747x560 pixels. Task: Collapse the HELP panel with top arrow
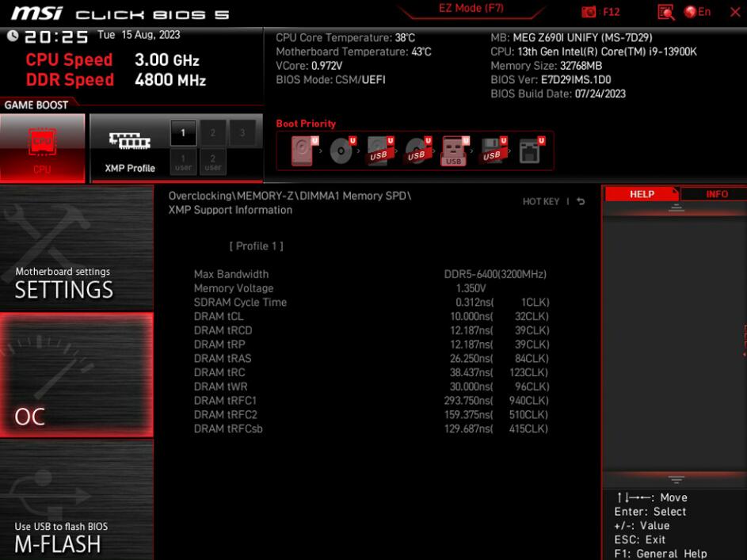pos(675,208)
